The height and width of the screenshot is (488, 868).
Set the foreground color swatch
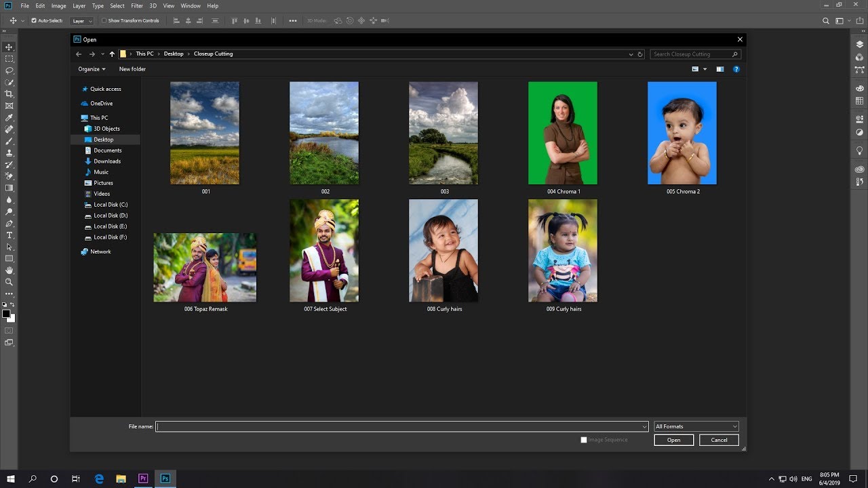[6, 314]
